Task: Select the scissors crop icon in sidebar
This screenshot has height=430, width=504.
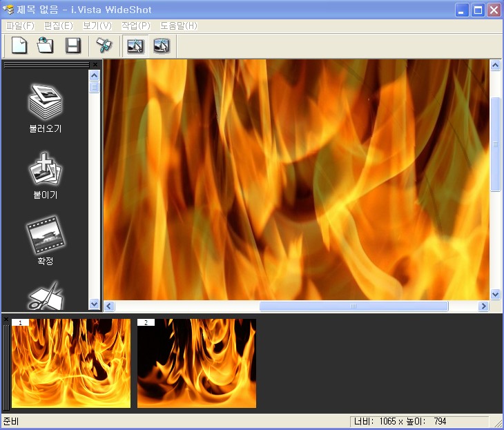Action: [x=46, y=297]
